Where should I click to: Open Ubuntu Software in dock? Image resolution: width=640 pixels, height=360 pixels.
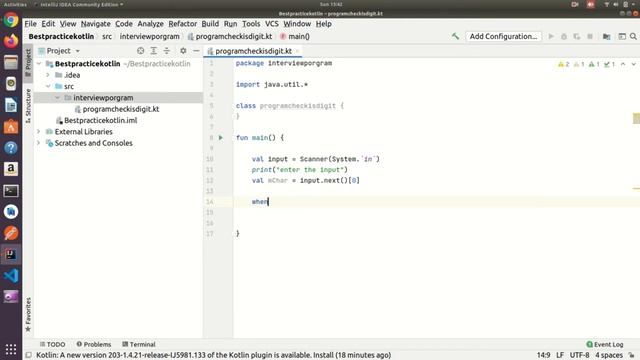(x=11, y=127)
